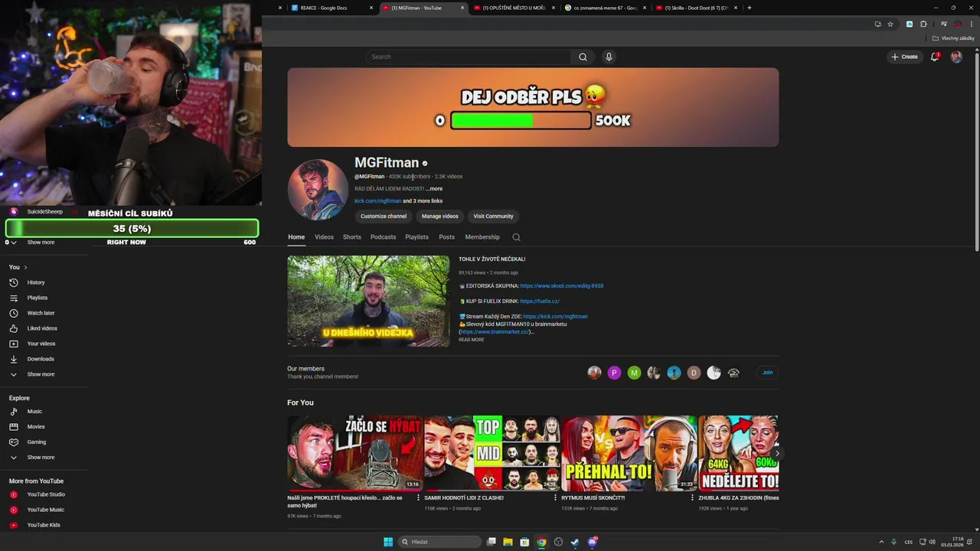Open Task View on the taskbar
The width and height of the screenshot is (980, 551).
[x=491, y=542]
